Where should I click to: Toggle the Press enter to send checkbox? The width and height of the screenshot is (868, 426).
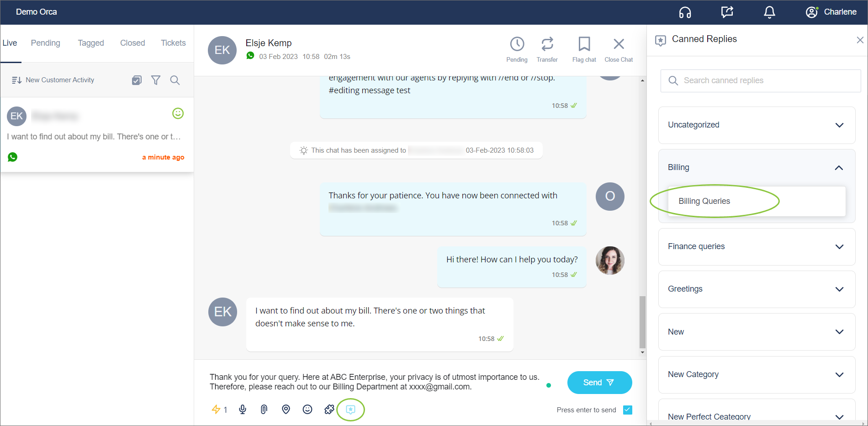(628, 410)
